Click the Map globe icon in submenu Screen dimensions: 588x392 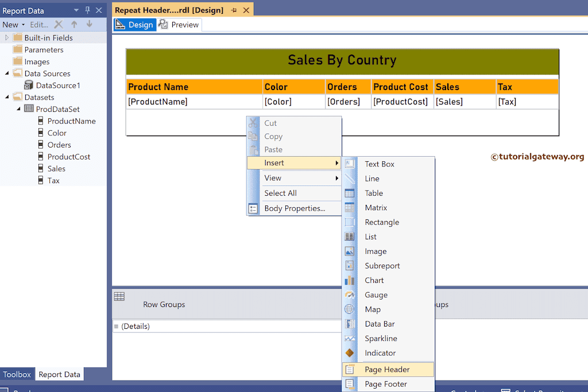click(x=350, y=309)
